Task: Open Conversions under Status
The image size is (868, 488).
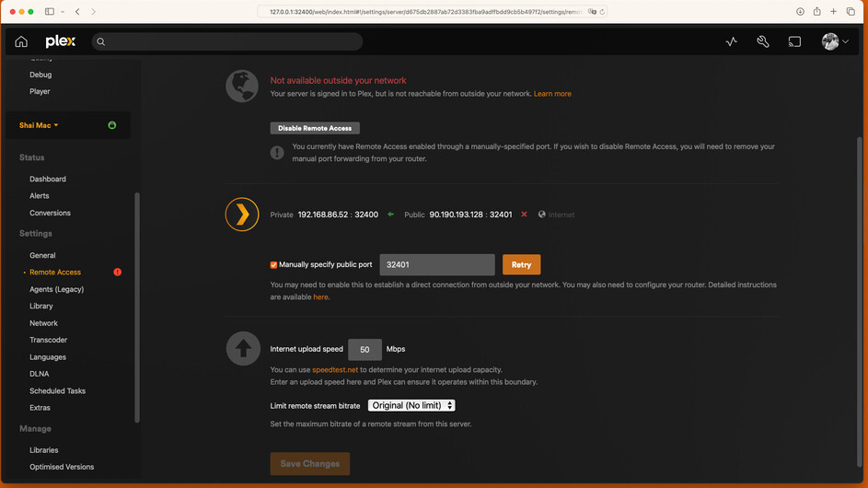Action: point(50,213)
